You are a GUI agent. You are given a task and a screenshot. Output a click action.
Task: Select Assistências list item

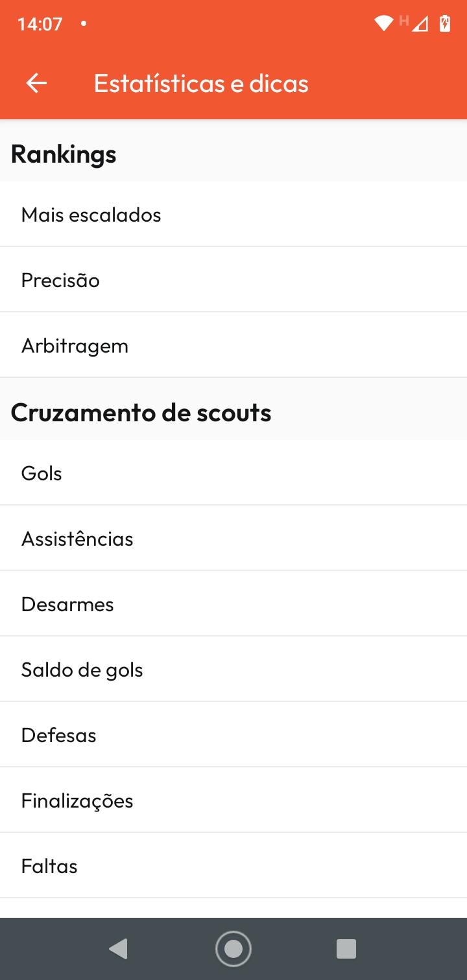click(233, 539)
